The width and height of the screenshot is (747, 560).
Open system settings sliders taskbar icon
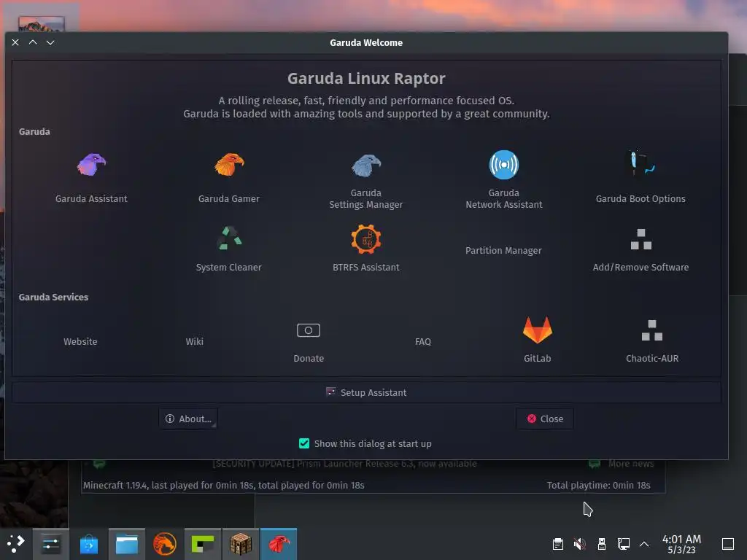(50, 544)
